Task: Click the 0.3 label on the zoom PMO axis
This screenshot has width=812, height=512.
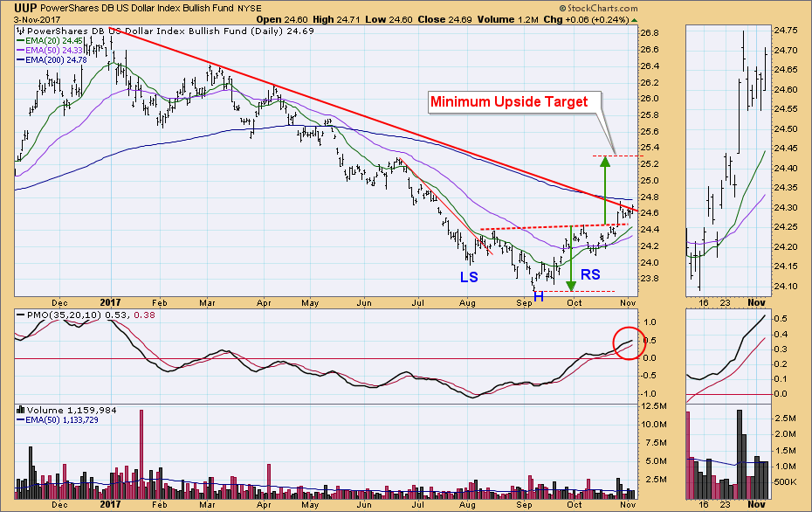Action: click(781, 349)
